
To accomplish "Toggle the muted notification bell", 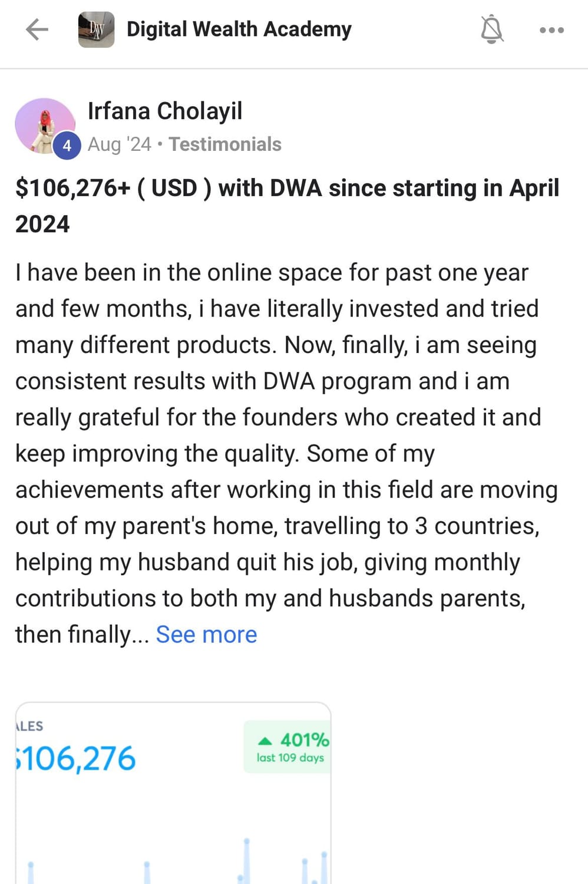I will pos(492,29).
